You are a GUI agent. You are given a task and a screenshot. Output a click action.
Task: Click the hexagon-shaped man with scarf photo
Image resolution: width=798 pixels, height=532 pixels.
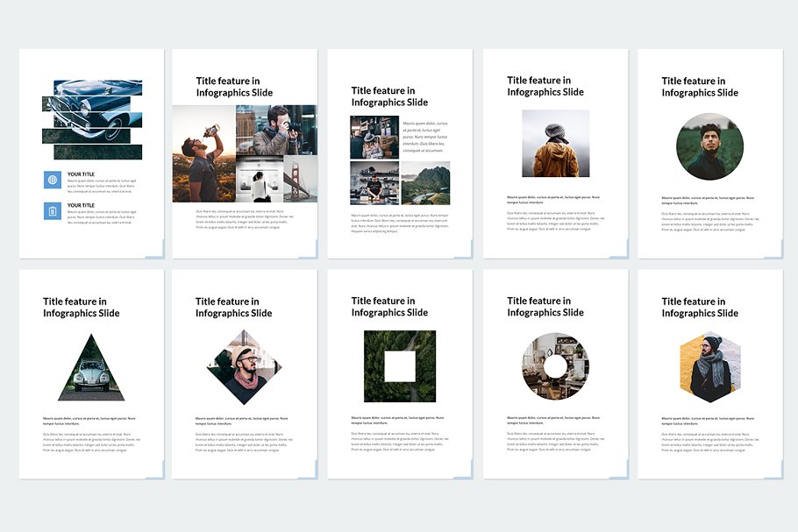[x=709, y=368]
